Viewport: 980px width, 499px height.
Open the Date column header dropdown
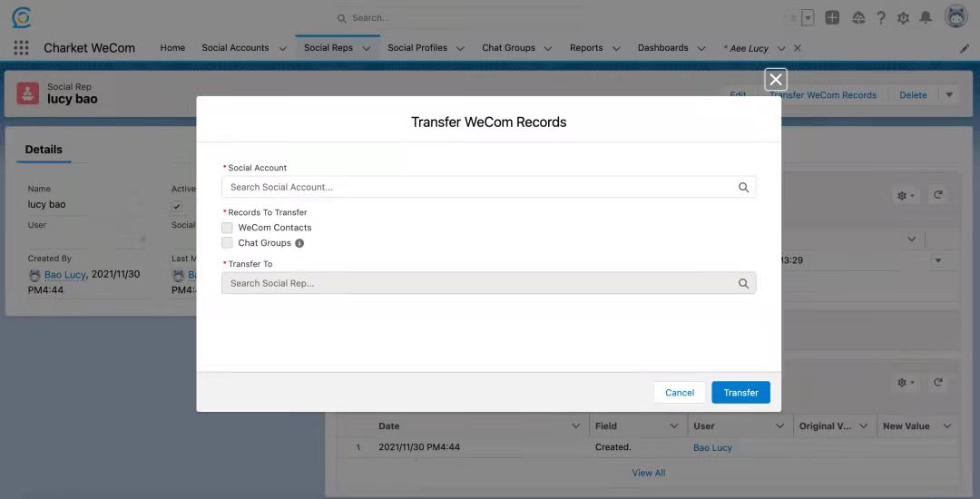click(x=575, y=426)
